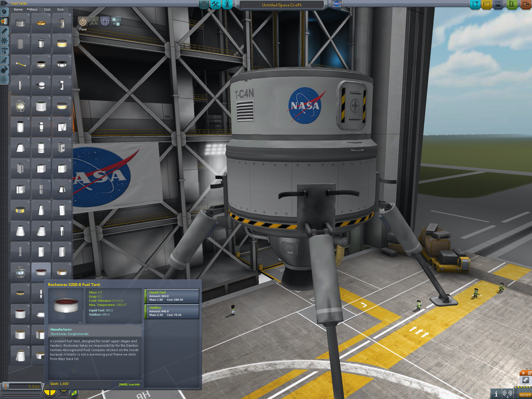Create a new craft with the teal button
This screenshot has height=399, width=532.
pos(475,4)
